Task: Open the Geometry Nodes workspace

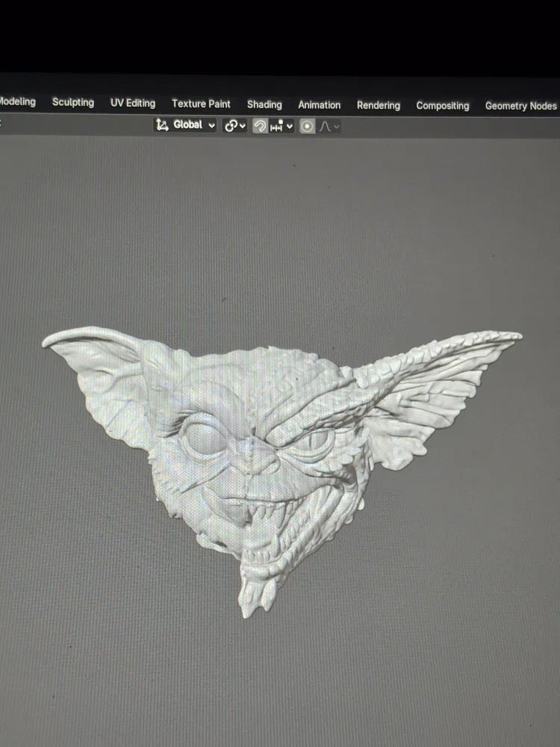Action: pyautogui.click(x=521, y=106)
